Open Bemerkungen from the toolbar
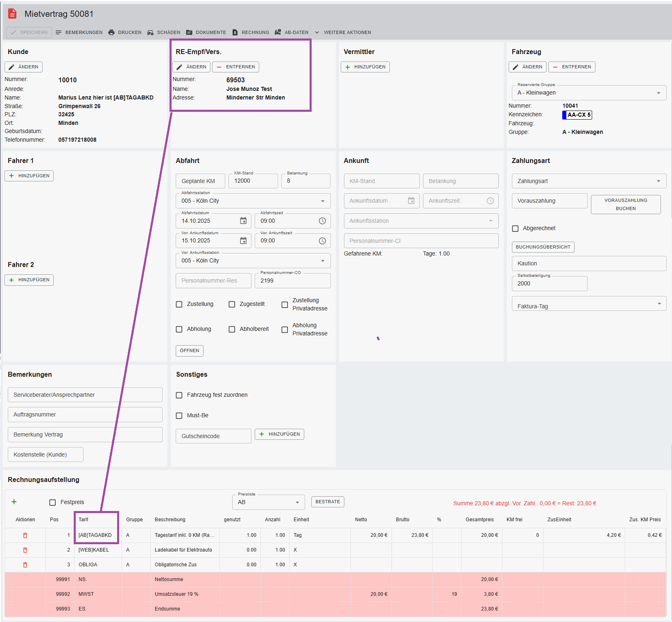The image size is (672, 622). [x=79, y=32]
